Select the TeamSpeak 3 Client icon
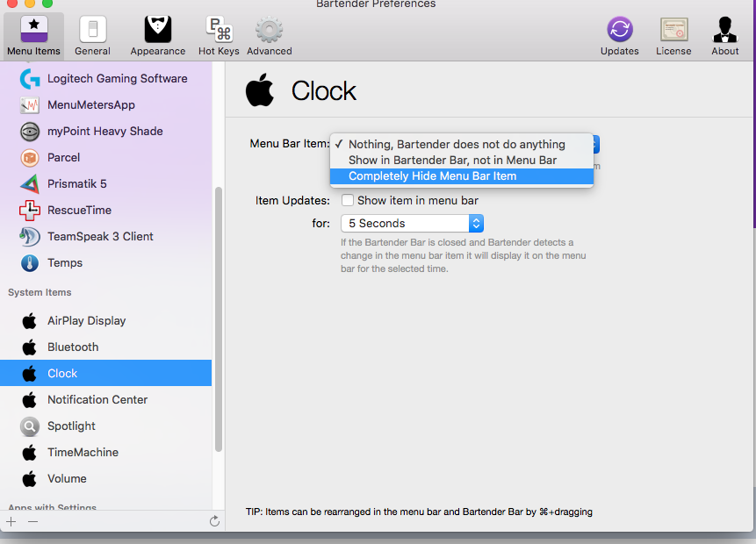This screenshot has width=756, height=544. tap(30, 237)
